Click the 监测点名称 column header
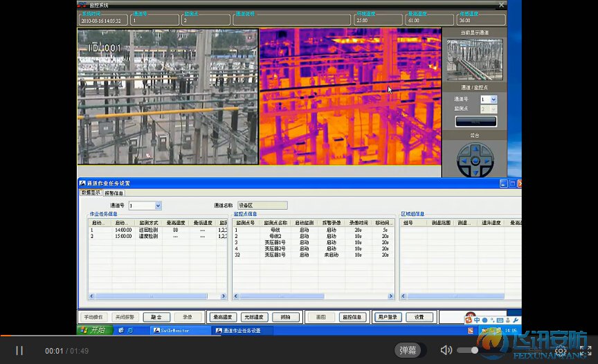 [275, 223]
